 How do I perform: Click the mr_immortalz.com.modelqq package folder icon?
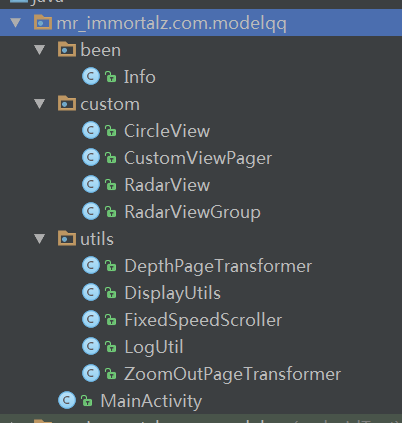pos(43,22)
